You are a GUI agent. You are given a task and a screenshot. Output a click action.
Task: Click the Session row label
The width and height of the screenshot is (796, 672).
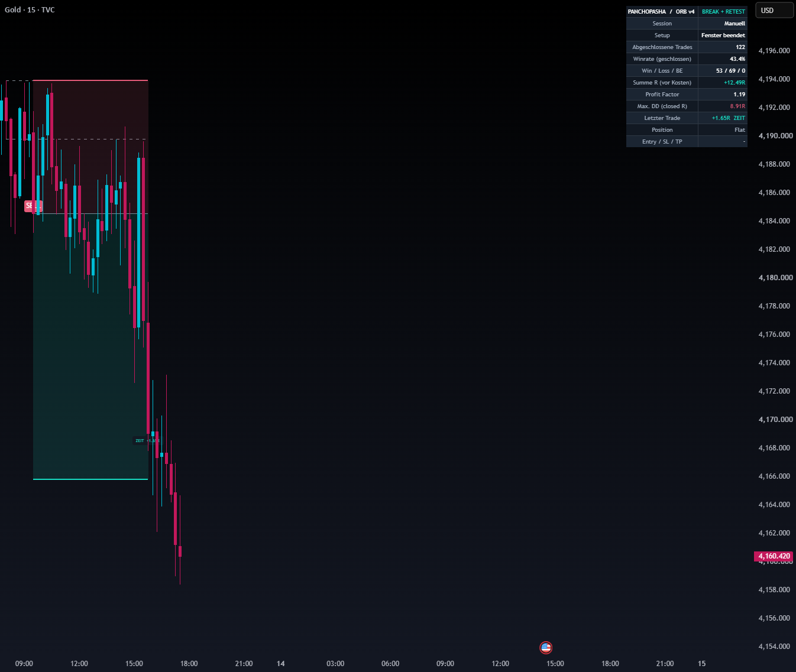click(x=662, y=24)
